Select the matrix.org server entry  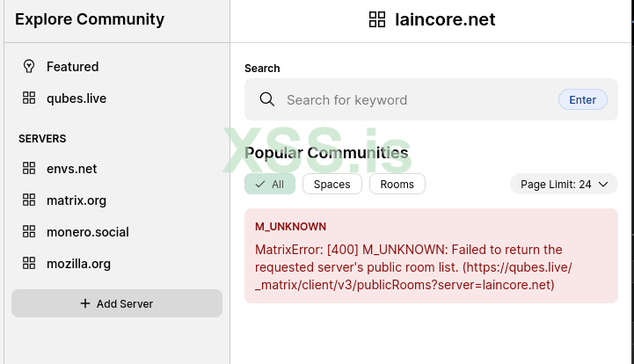pos(77,200)
